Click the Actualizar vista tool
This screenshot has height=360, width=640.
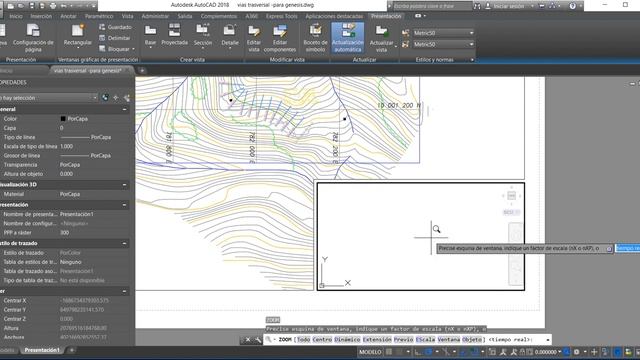click(x=382, y=38)
